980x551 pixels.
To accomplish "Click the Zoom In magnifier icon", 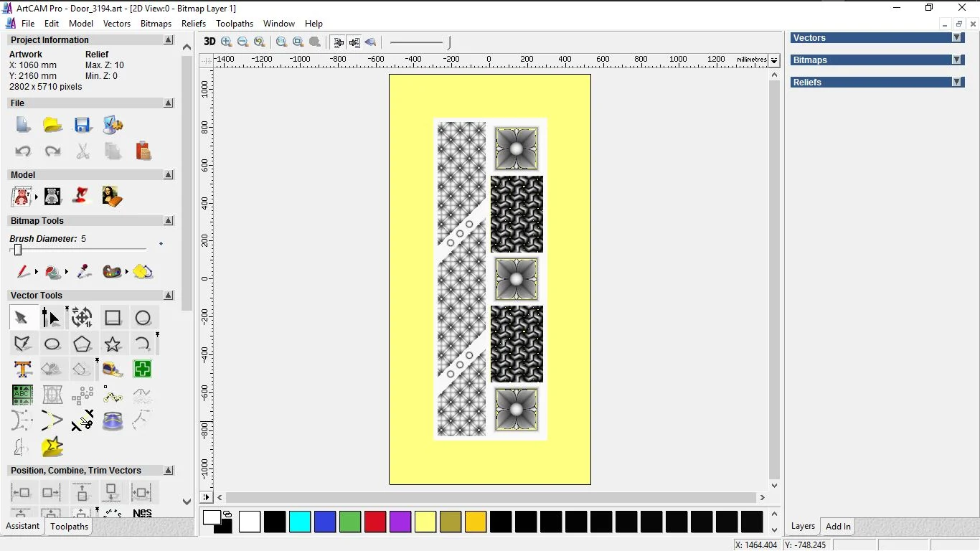I will tap(227, 42).
